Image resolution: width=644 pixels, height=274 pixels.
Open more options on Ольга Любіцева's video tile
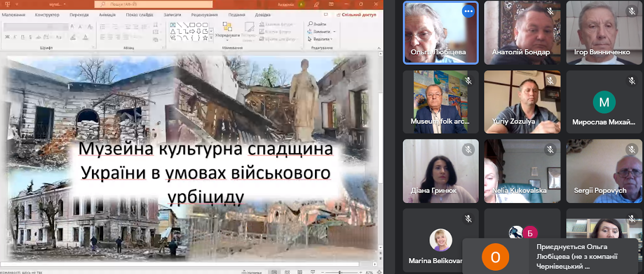[x=468, y=11]
